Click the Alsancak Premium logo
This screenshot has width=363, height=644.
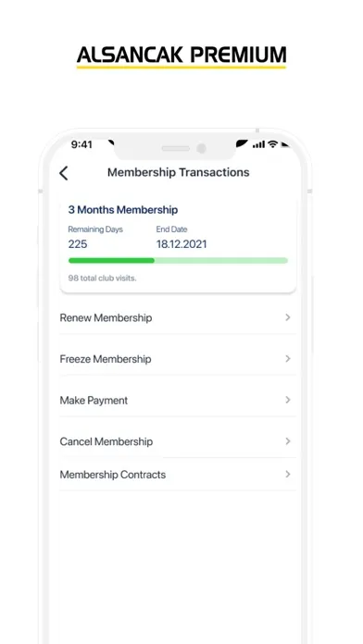point(181,56)
